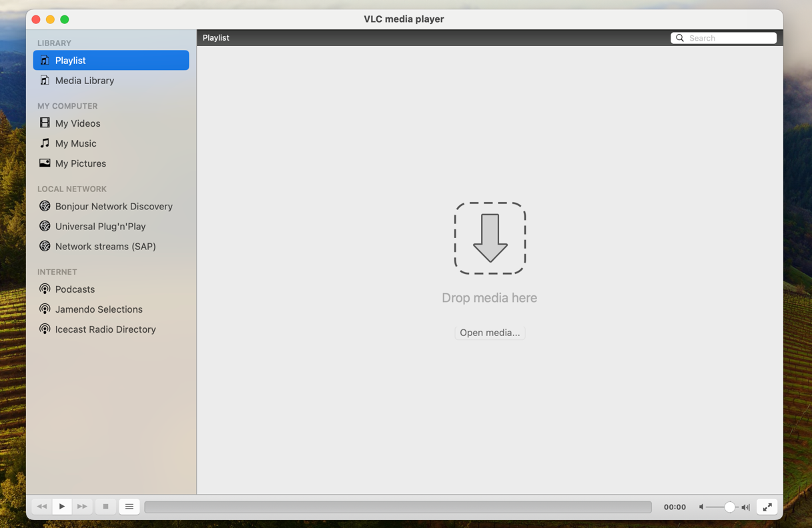
Task: Open Podcasts source
Action: point(111,289)
